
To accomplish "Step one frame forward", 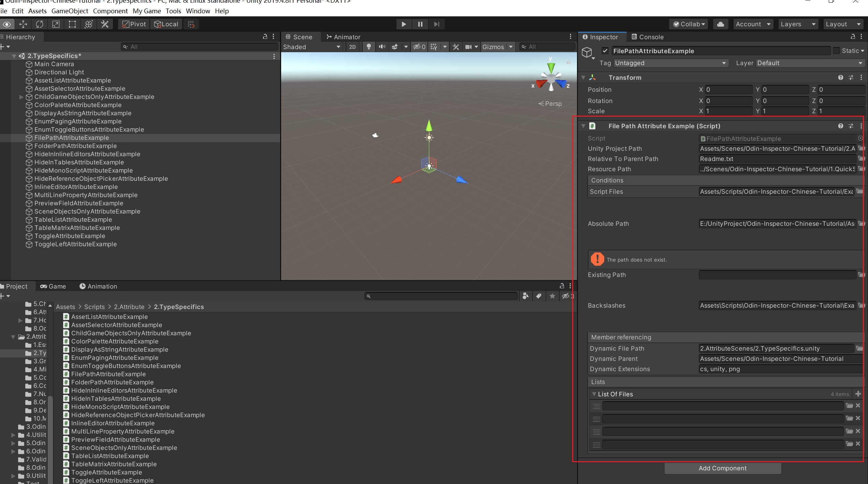I will click(x=436, y=24).
